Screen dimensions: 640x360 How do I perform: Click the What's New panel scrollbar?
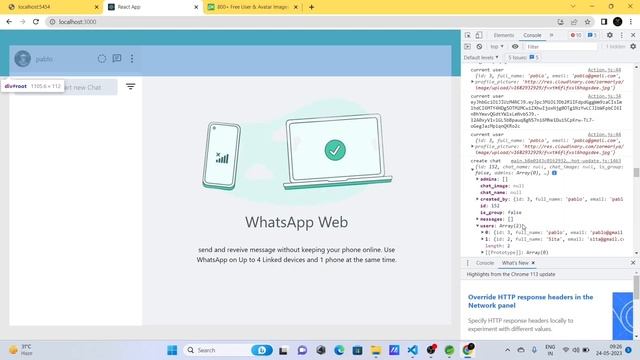click(636, 287)
